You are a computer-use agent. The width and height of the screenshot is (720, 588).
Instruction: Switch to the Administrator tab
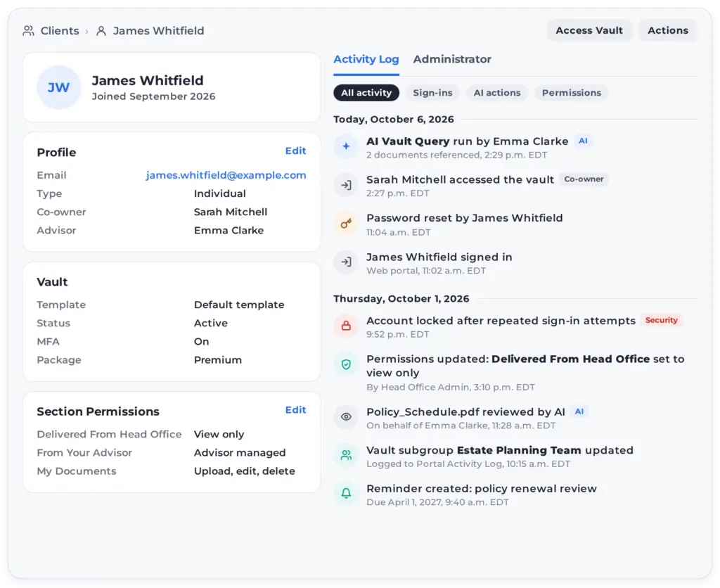[x=452, y=59]
